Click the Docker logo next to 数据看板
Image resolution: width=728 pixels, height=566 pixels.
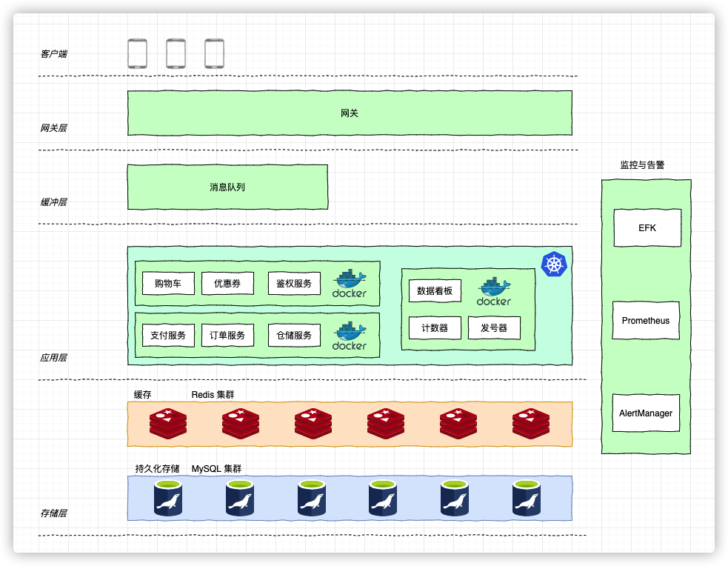494,291
